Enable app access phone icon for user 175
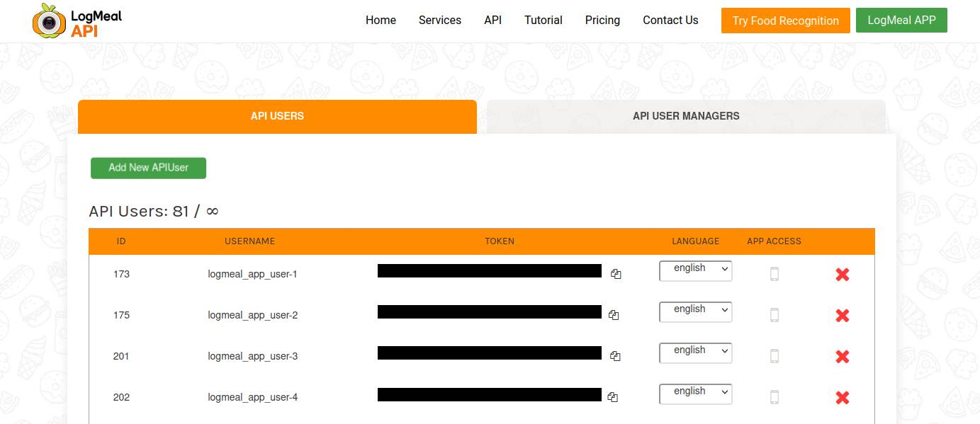This screenshot has width=980, height=424. click(x=774, y=315)
